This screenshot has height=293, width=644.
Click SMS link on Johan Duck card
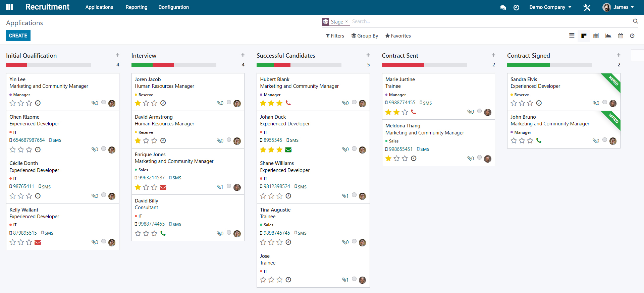pyautogui.click(x=292, y=140)
